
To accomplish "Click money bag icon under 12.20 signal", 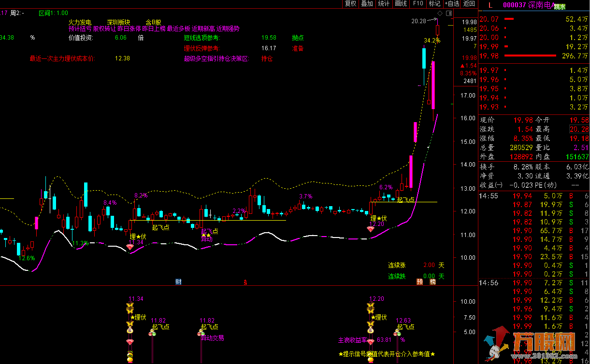I will pyautogui.click(x=370, y=331).
